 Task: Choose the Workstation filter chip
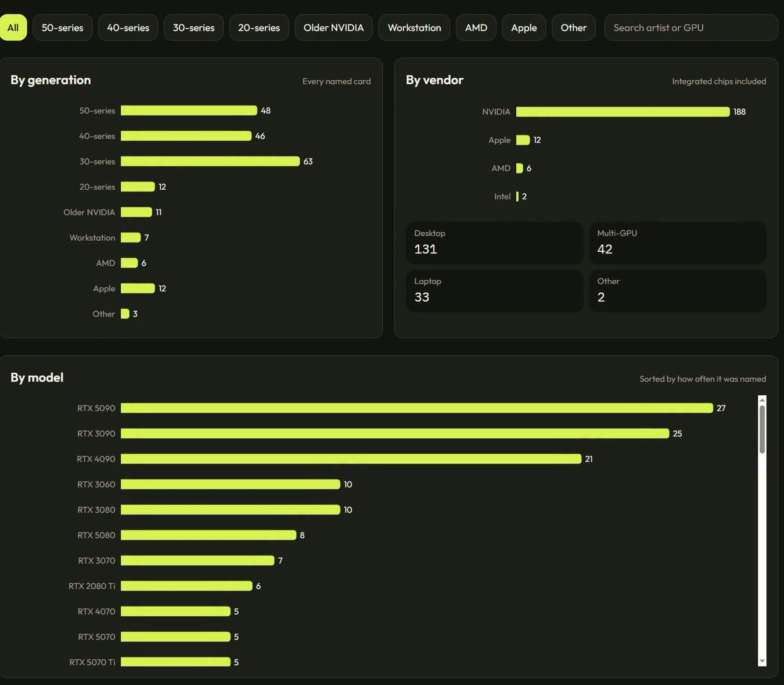coord(414,27)
